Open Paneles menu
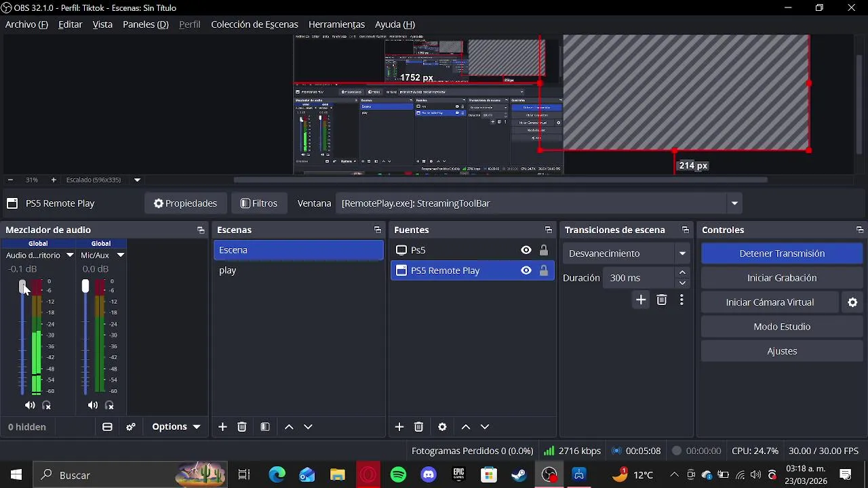The height and width of the screenshot is (488, 868). [x=146, y=24]
